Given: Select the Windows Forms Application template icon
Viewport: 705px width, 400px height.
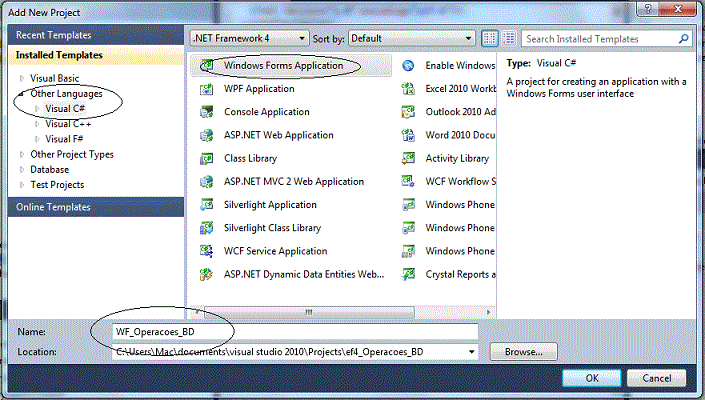Looking at the screenshot, I should click(207, 66).
